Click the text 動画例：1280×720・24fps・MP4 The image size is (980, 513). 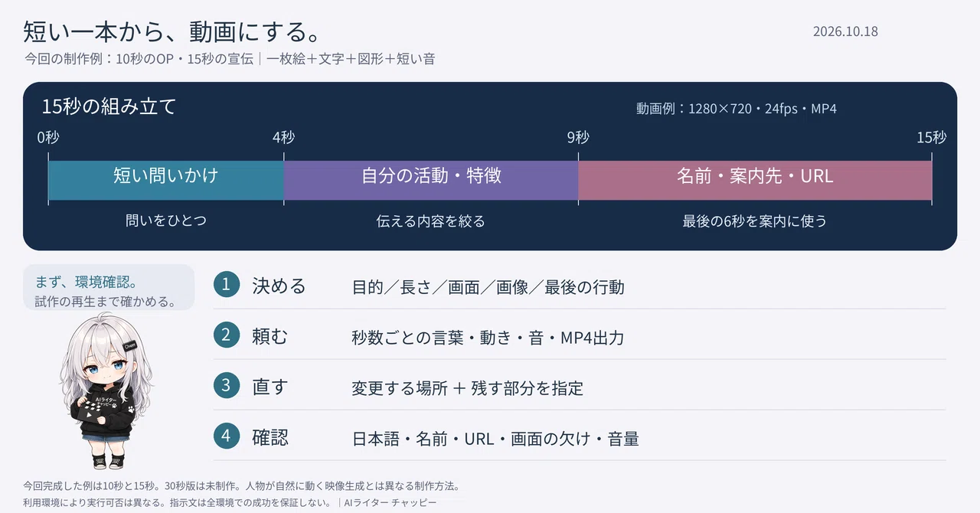(x=737, y=109)
